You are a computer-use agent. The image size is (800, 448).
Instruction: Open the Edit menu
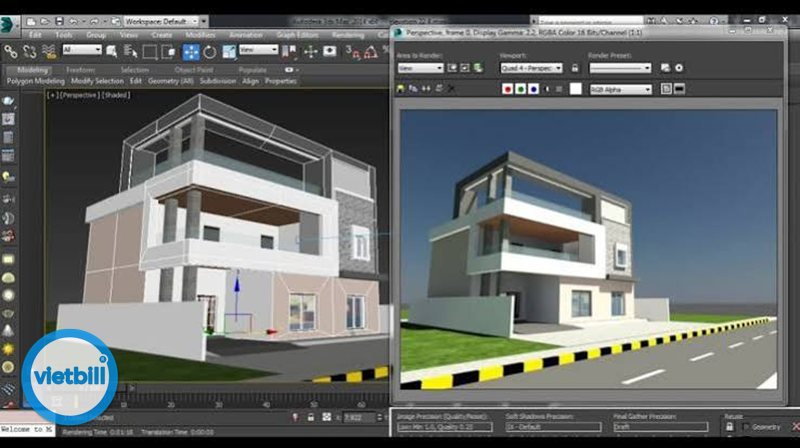(35, 35)
